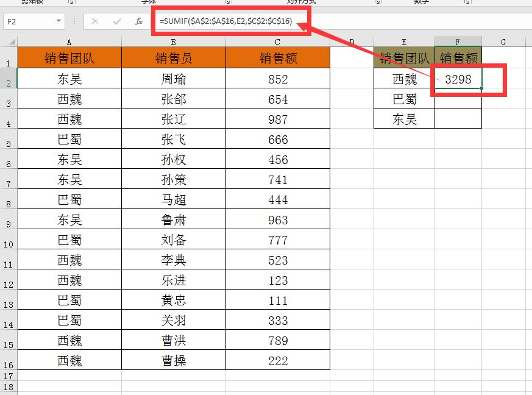This screenshot has width=532, height=395.
Task: Select row header 2
Action: (x=8, y=79)
